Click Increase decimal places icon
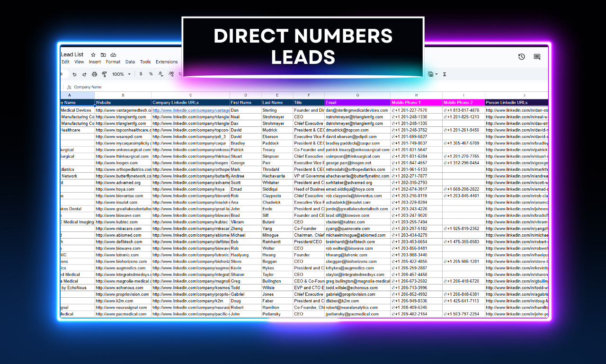Image resolution: width=606 pixels, height=364 pixels. pos(171,74)
